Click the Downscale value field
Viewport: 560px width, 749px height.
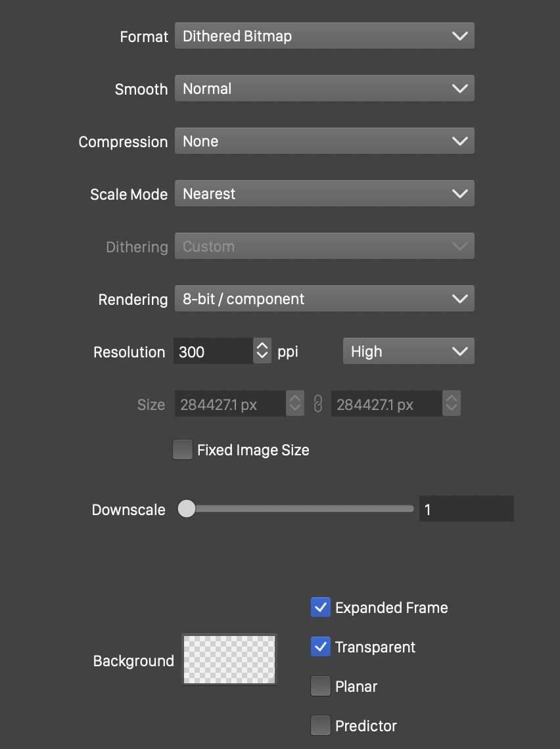coord(466,509)
